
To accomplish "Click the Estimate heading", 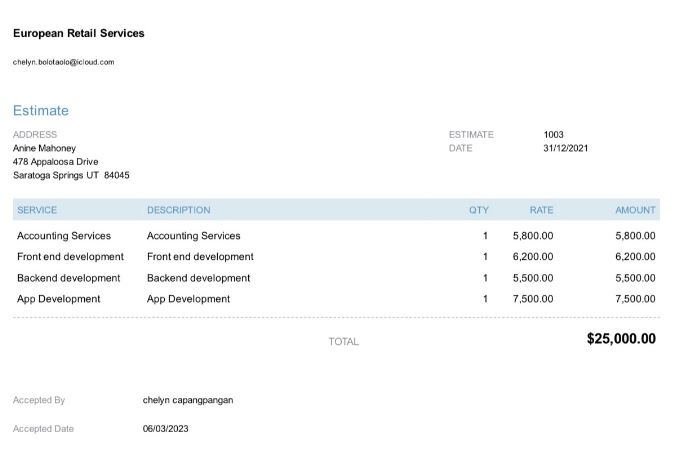I will [x=41, y=111].
